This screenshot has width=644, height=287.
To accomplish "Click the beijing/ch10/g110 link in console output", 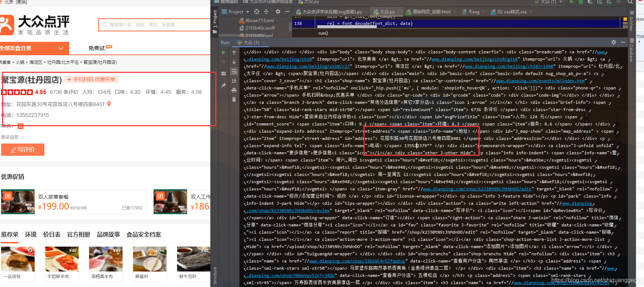I will tap(475, 59).
